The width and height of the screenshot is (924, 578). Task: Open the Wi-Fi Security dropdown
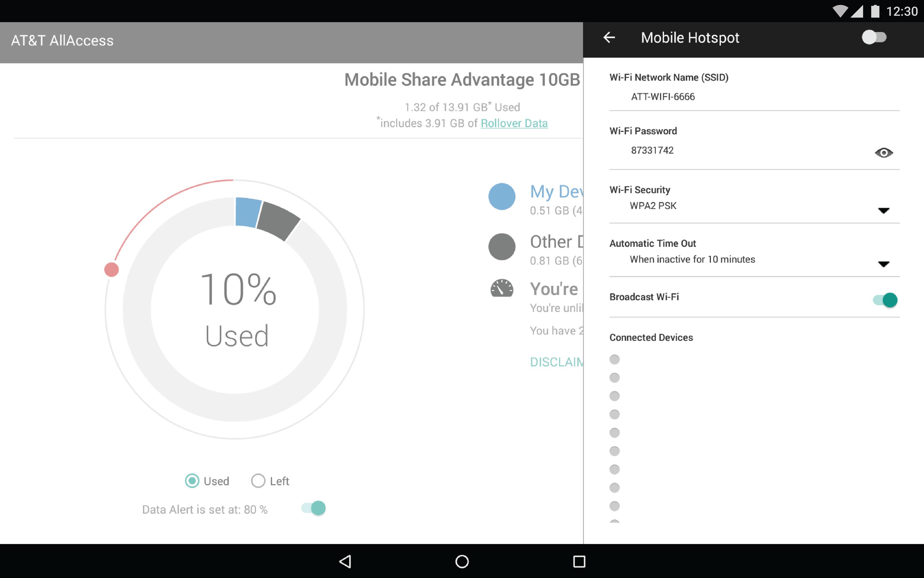pyautogui.click(x=884, y=211)
